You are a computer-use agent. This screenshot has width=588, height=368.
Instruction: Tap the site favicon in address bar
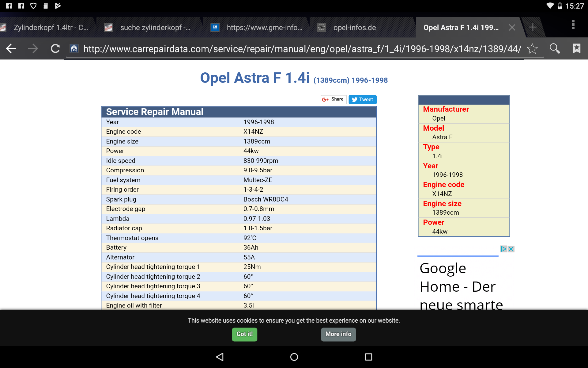(74, 48)
